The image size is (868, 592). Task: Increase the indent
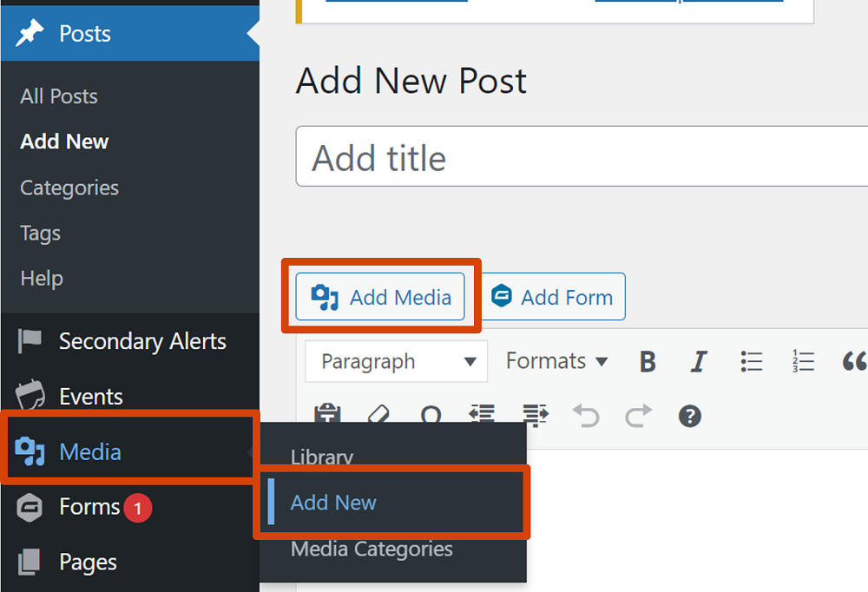click(535, 415)
